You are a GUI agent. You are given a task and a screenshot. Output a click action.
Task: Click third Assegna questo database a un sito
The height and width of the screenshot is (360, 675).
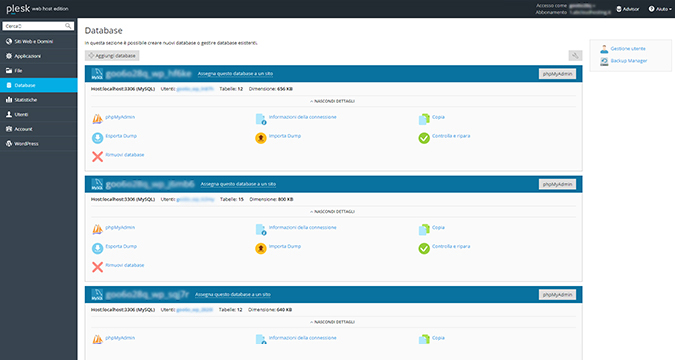233,295
